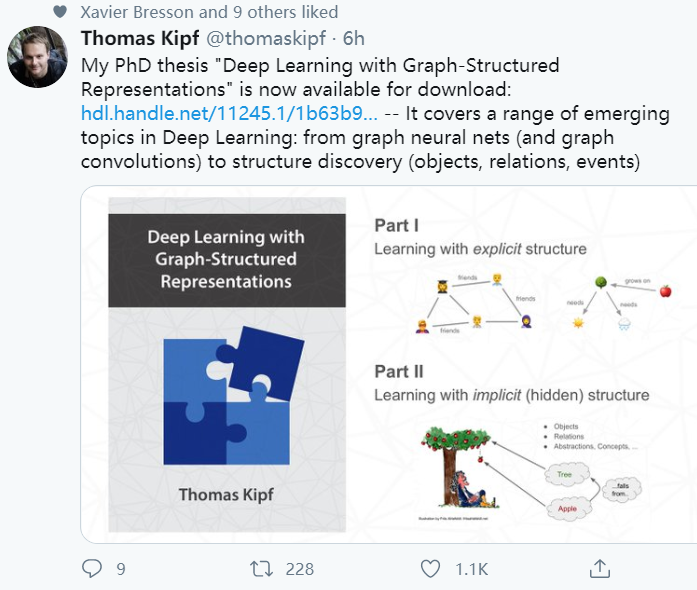Click the heart like icon

tap(430, 569)
